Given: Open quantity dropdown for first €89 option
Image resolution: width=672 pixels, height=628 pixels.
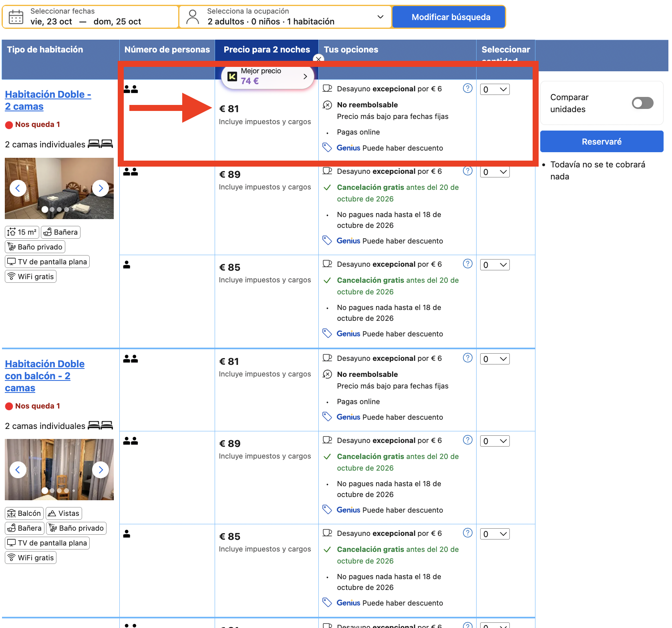Looking at the screenshot, I should (x=495, y=172).
